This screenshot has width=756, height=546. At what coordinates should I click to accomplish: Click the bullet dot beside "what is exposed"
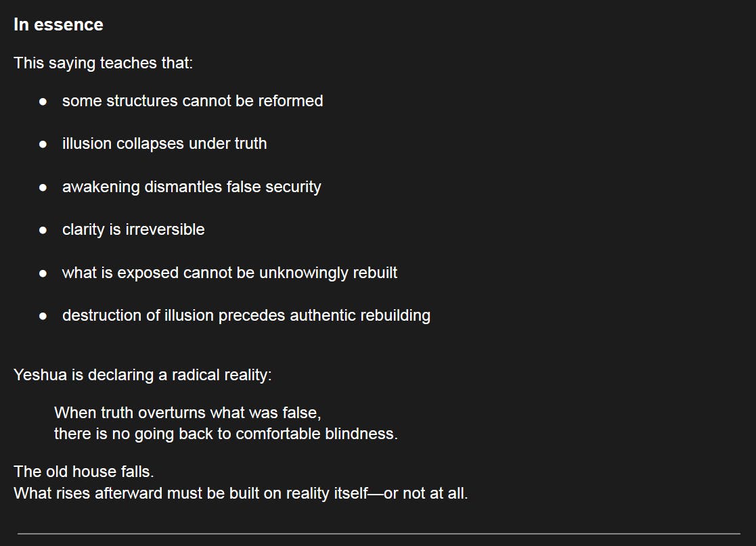[x=43, y=273]
